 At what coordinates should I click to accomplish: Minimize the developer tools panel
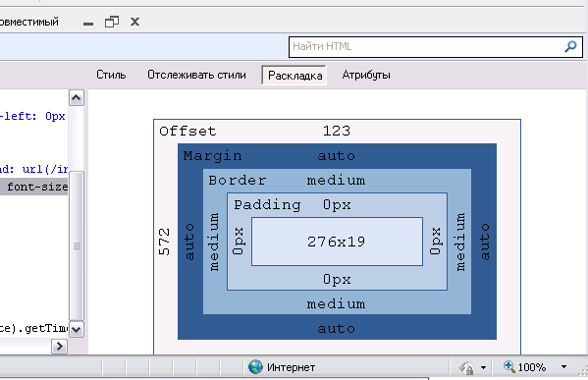point(88,24)
